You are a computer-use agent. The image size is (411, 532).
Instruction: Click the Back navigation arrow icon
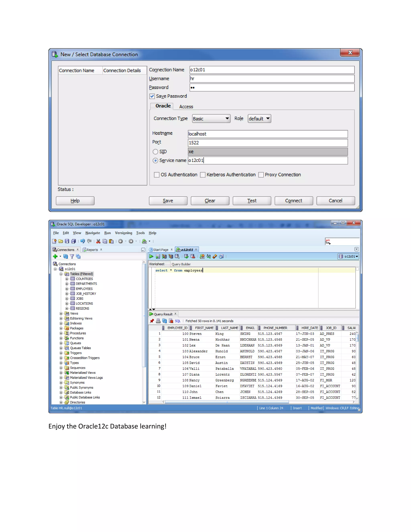pyautogui.click(x=121, y=241)
